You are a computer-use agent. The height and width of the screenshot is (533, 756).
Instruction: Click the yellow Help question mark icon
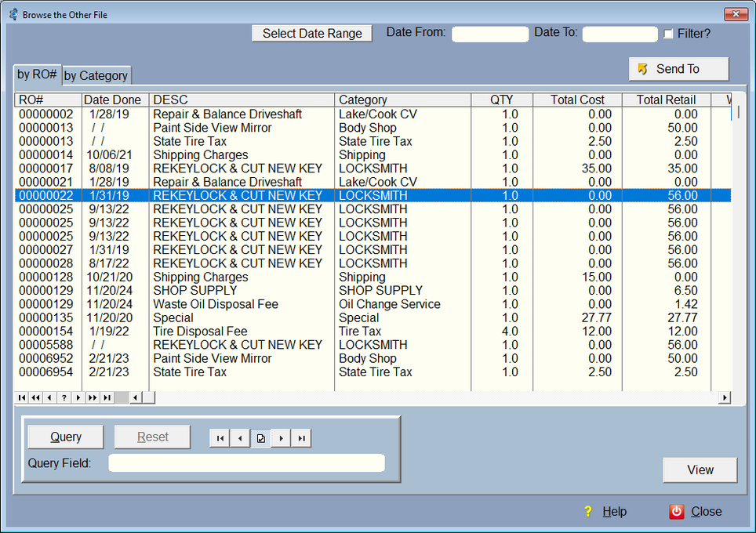pos(587,511)
